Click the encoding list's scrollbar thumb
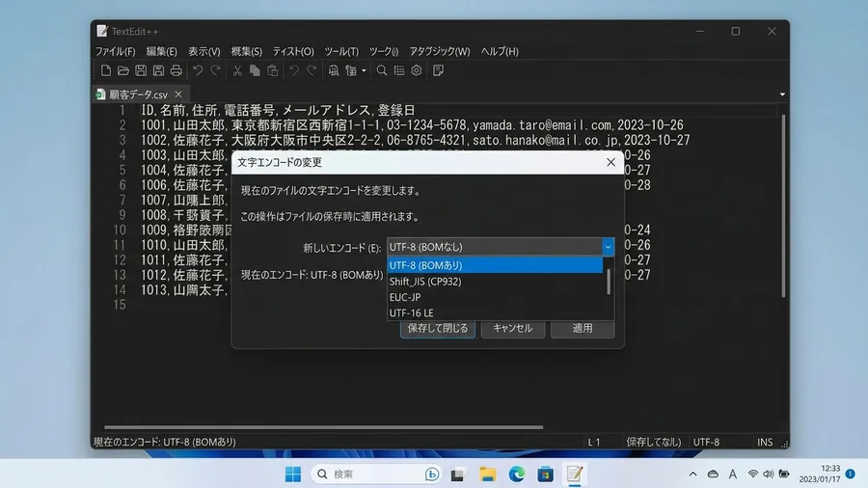The height and width of the screenshot is (488, 868). click(609, 283)
